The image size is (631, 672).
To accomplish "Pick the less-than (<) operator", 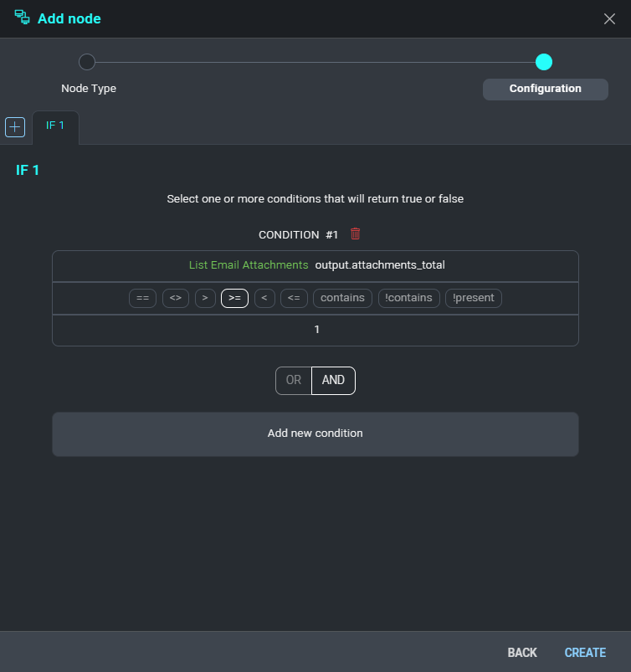I will click(x=264, y=298).
